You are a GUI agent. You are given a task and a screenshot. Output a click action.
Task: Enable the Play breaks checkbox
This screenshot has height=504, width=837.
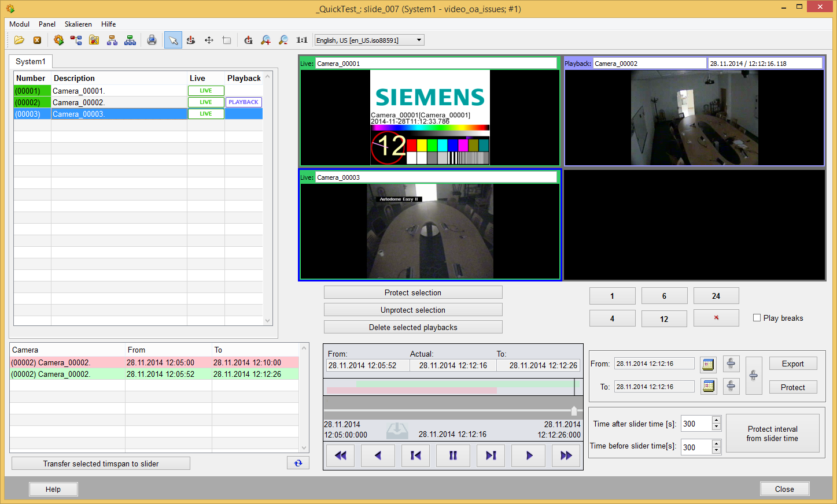click(x=757, y=318)
